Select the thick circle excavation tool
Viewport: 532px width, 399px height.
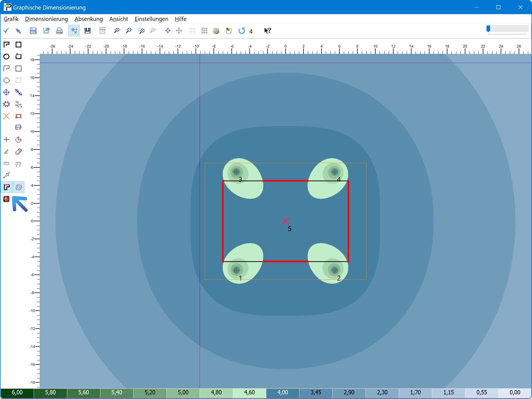tap(6, 57)
